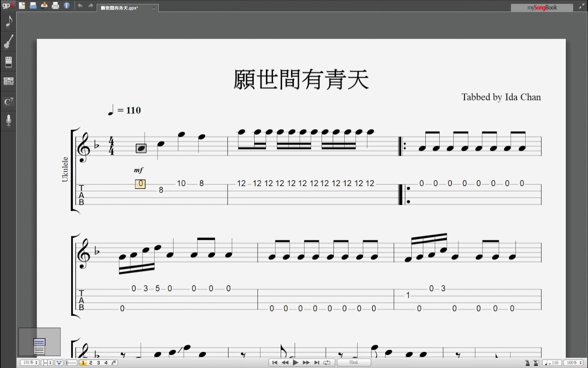Go to previous bar
The height and width of the screenshot is (368, 588).
[285, 363]
